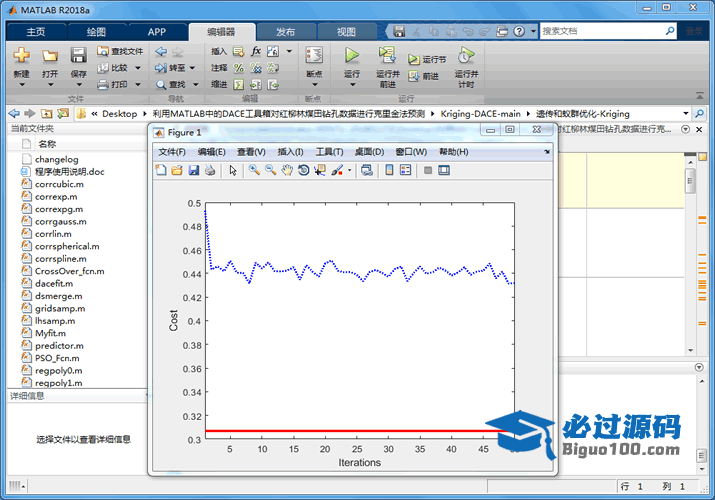Open the Tools (工具) menu in Figure 1
715x500 pixels.
(x=329, y=152)
